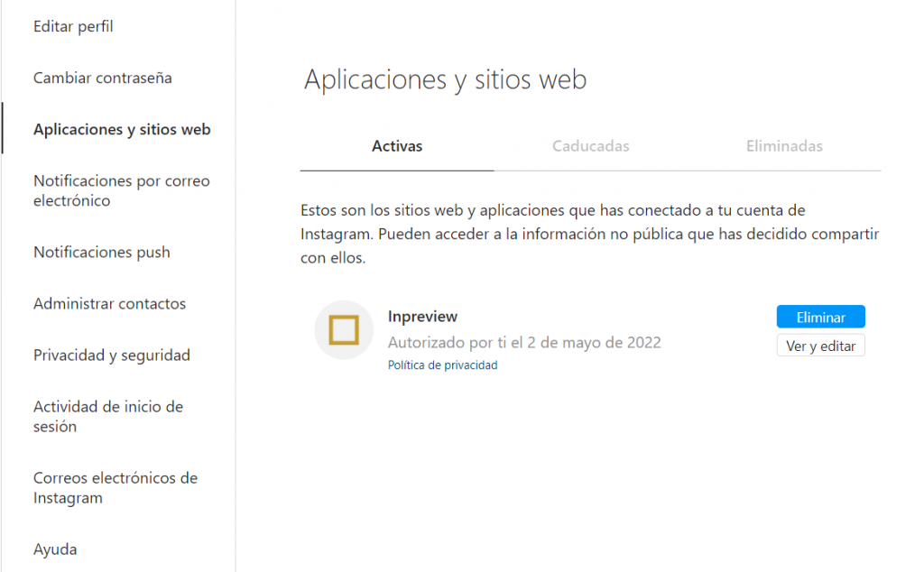Image resolution: width=924 pixels, height=572 pixels.
Task: Open Administrar contactos
Action: (x=109, y=303)
